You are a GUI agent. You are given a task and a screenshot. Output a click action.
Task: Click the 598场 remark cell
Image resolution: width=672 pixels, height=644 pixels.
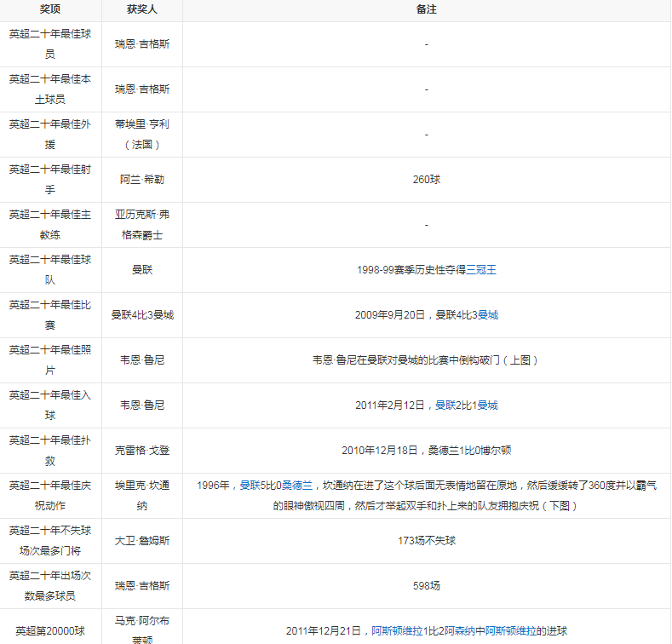pyautogui.click(x=426, y=586)
